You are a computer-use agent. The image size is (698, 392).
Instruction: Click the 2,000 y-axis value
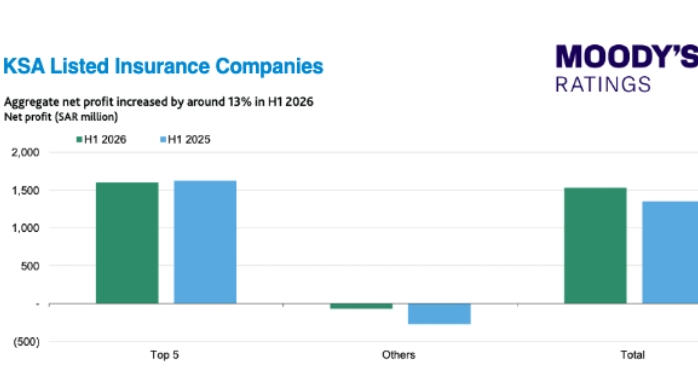tap(25, 153)
